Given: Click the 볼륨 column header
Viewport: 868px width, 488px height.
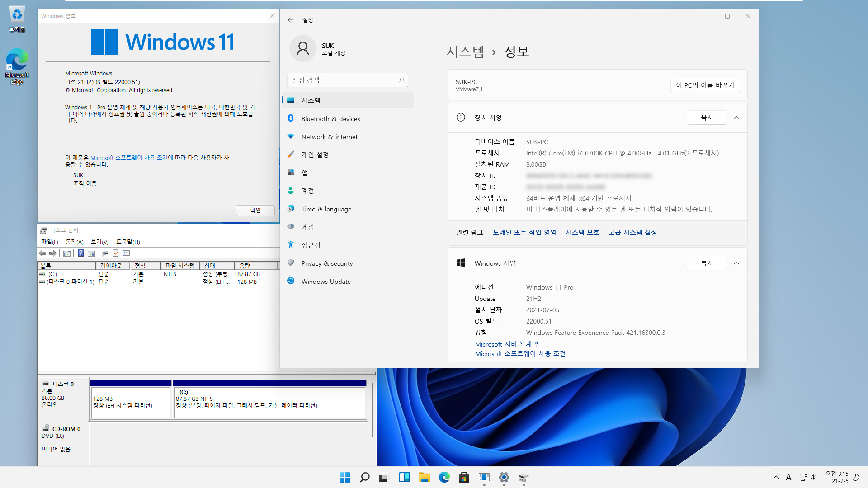Looking at the screenshot, I should (66, 266).
